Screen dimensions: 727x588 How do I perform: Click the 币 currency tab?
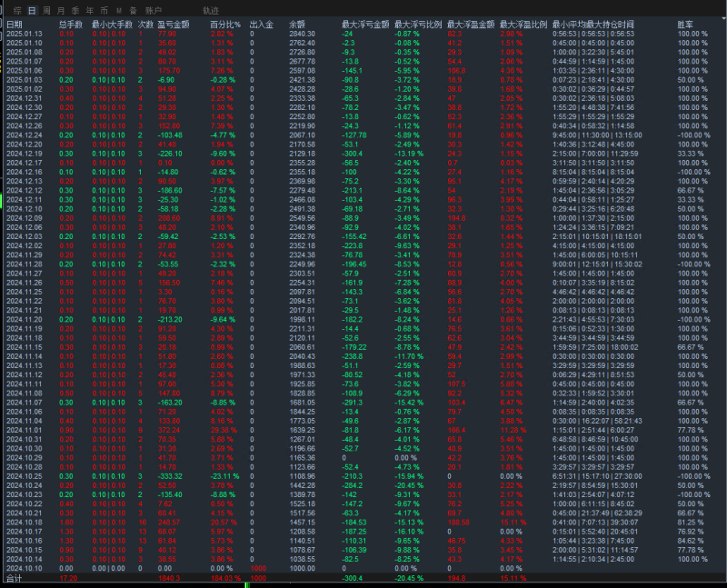pos(104,9)
